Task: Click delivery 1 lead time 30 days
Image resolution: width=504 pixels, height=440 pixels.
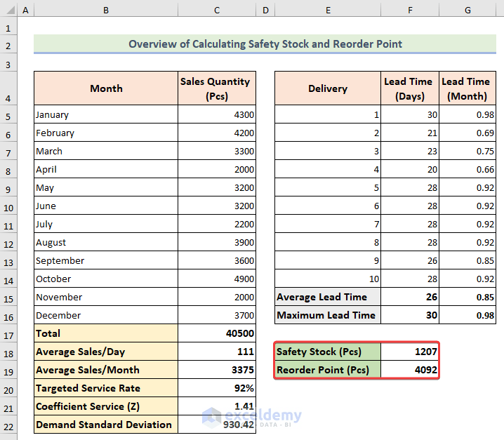Action: [x=410, y=114]
